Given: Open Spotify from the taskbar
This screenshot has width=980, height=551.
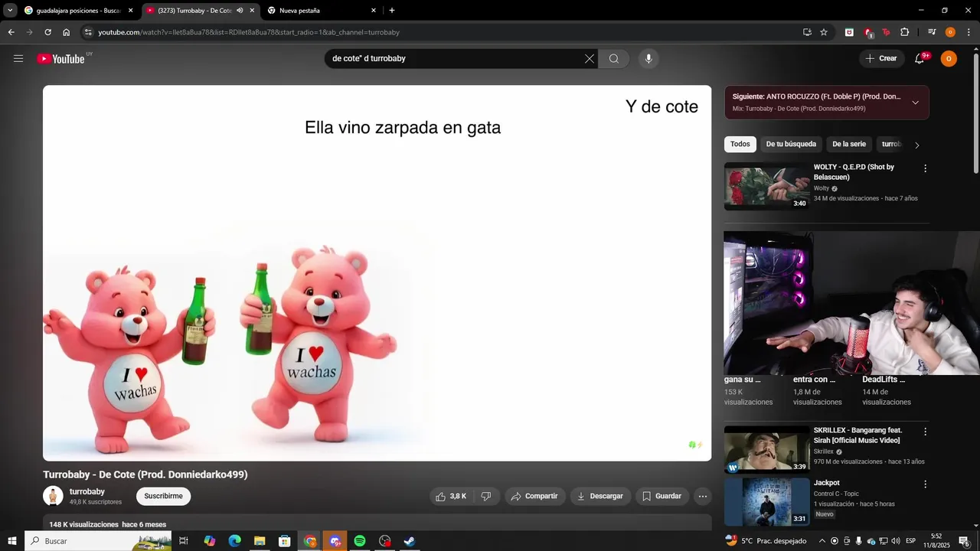Looking at the screenshot, I should [x=360, y=541].
